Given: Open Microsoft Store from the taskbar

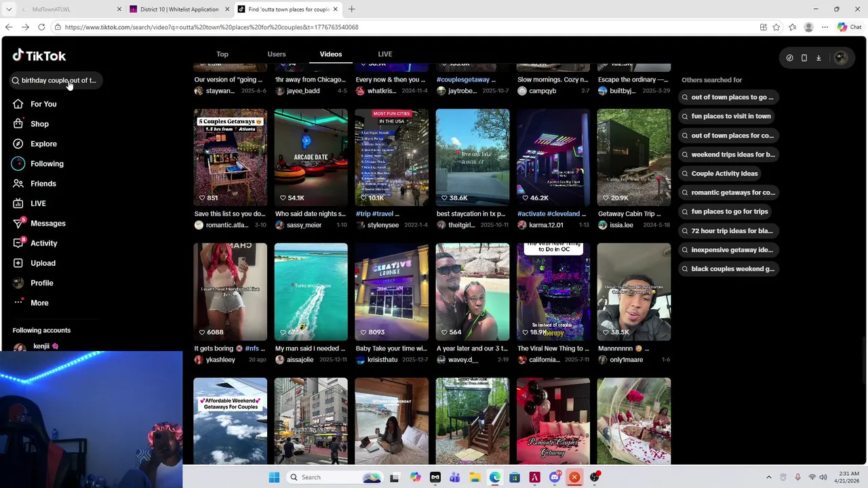Looking at the screenshot, I should pyautogui.click(x=515, y=477).
